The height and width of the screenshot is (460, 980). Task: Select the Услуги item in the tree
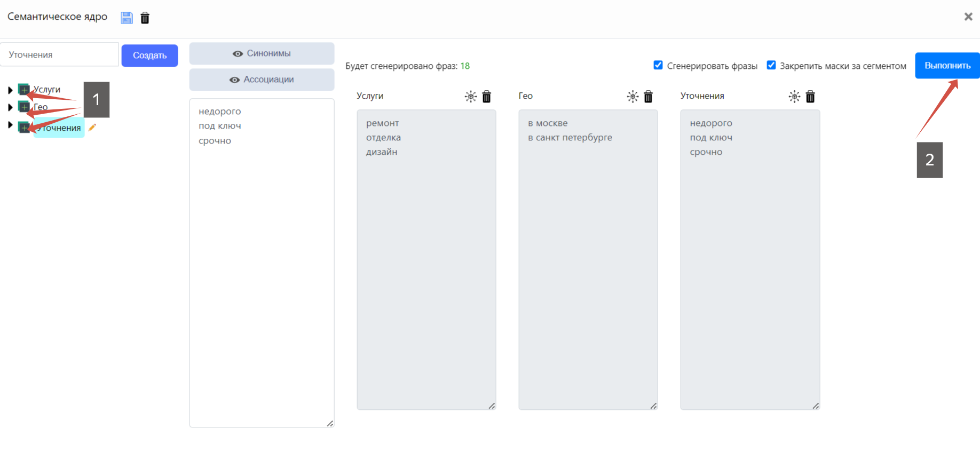[47, 90]
